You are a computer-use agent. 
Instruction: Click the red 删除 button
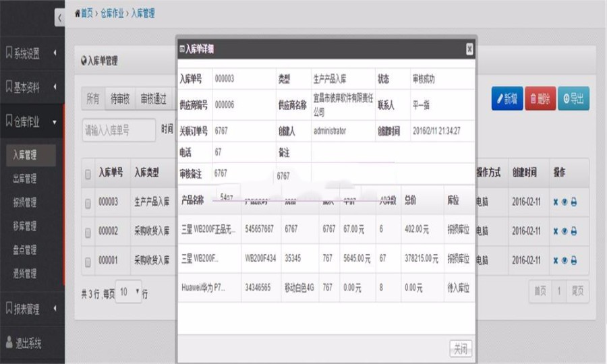pyautogui.click(x=540, y=98)
